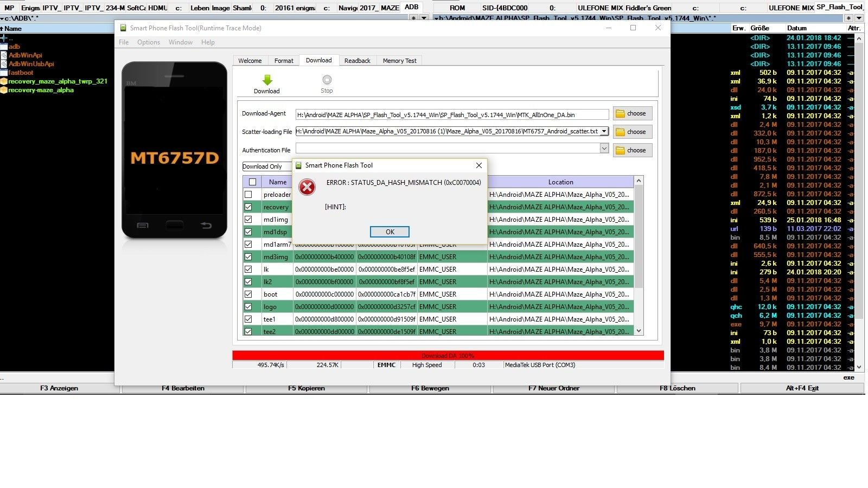Click the Name column header in the table
Viewport: 868px width, 488px height.
pos(278,182)
